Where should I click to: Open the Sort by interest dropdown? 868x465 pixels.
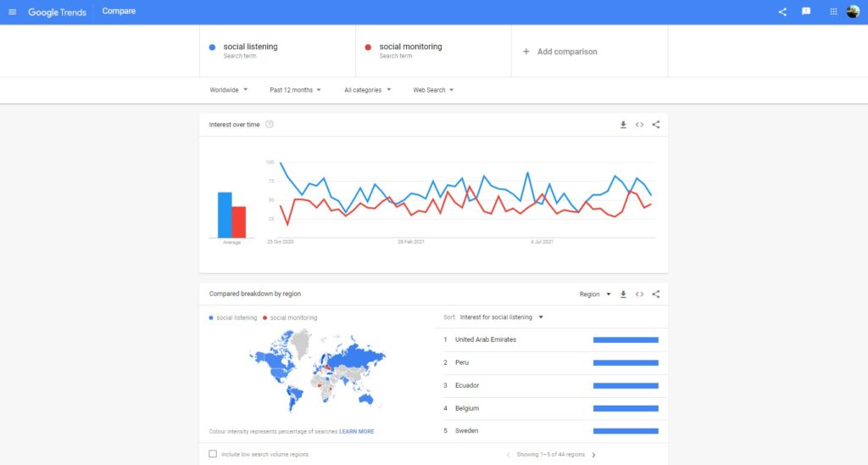point(501,317)
